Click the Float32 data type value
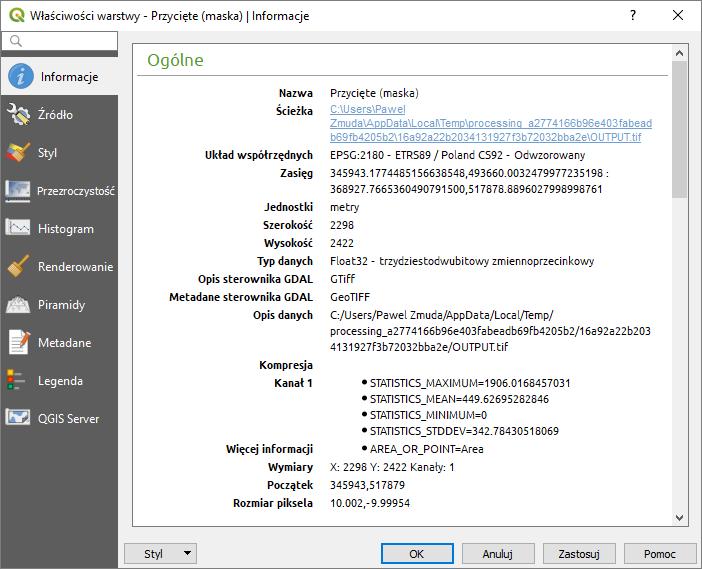 pos(462,261)
